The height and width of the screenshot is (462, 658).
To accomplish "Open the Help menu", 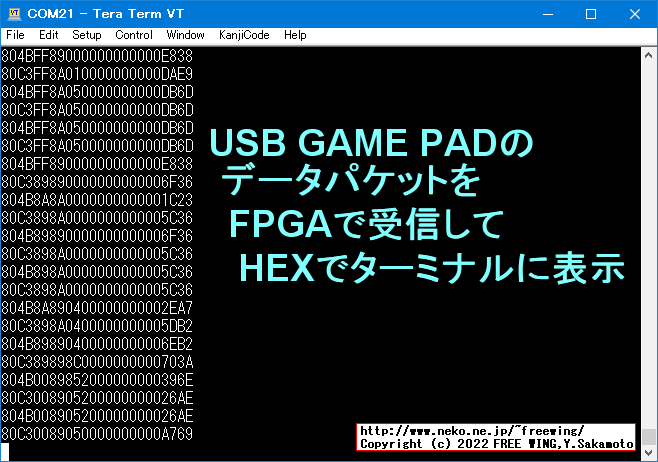I will (x=295, y=35).
